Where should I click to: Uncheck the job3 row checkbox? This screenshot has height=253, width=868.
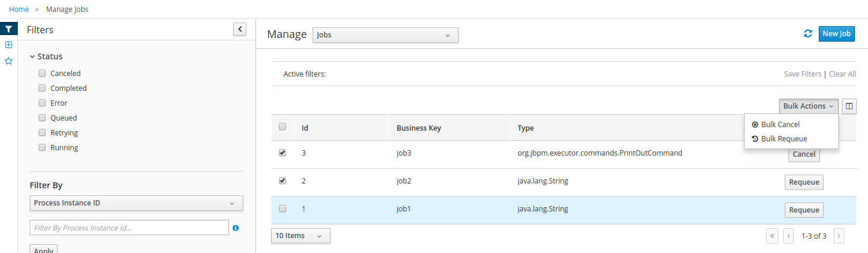point(282,153)
